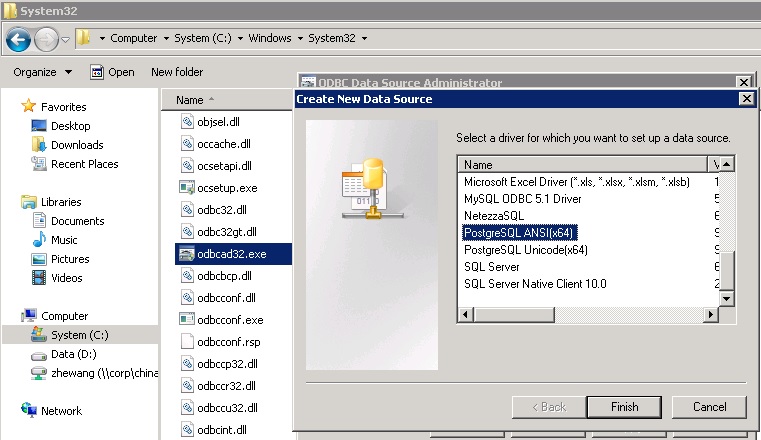The width and height of the screenshot is (761, 440).
Task: Click the horizontal scroll right arrow
Action: tap(711, 314)
